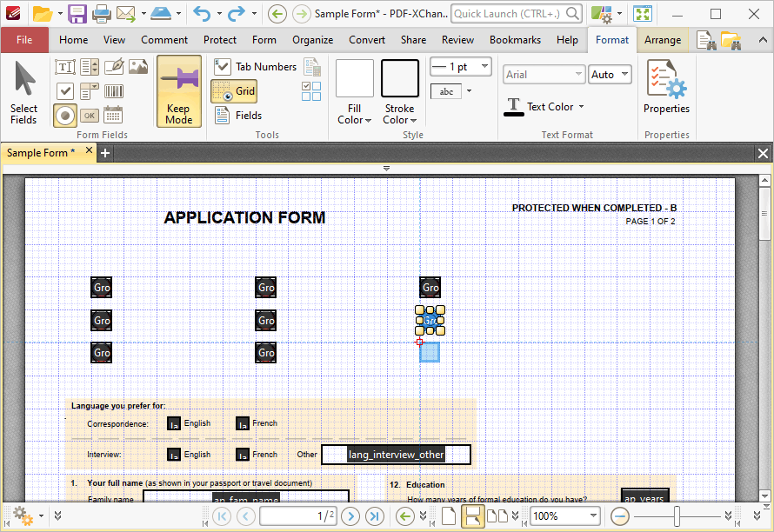
Task: Open options gear icon in status bar
Action: 23,516
